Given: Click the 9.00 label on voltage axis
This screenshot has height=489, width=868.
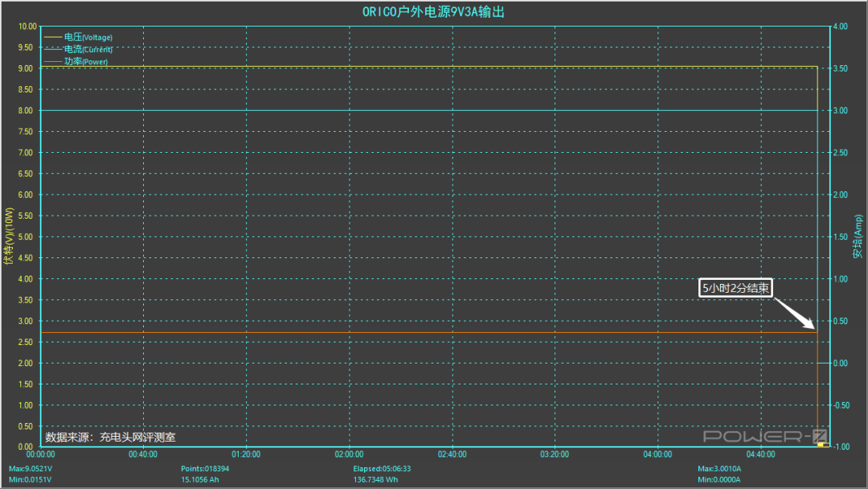Looking at the screenshot, I should [x=26, y=68].
